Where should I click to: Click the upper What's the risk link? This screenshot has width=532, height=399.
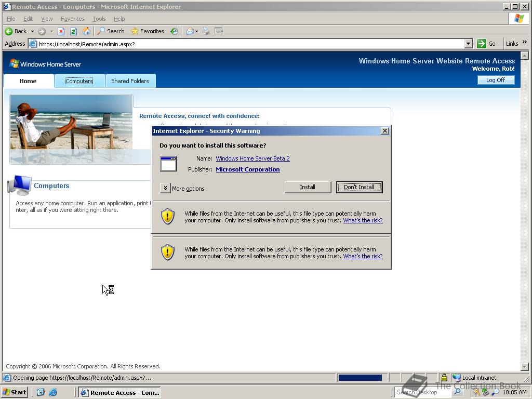click(x=363, y=220)
